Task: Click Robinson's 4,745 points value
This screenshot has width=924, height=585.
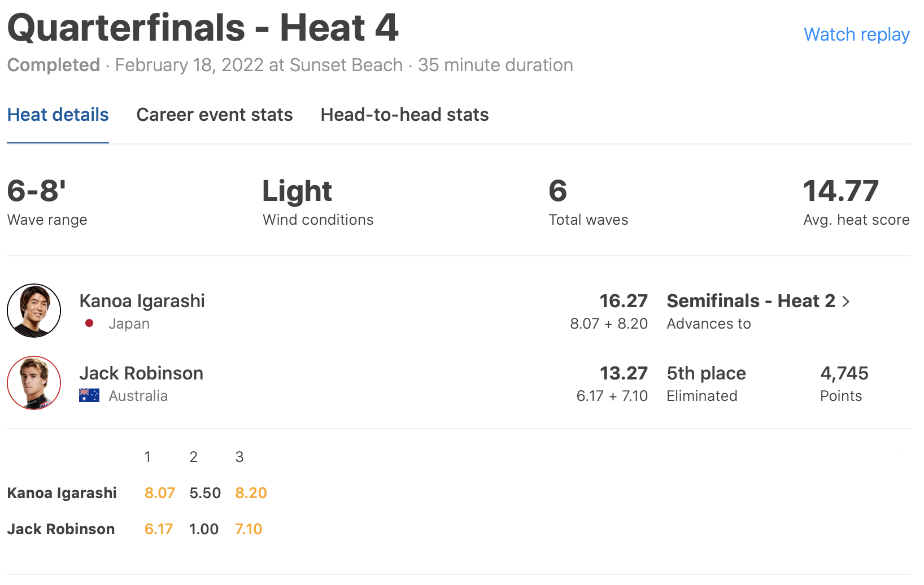Action: 844,373
